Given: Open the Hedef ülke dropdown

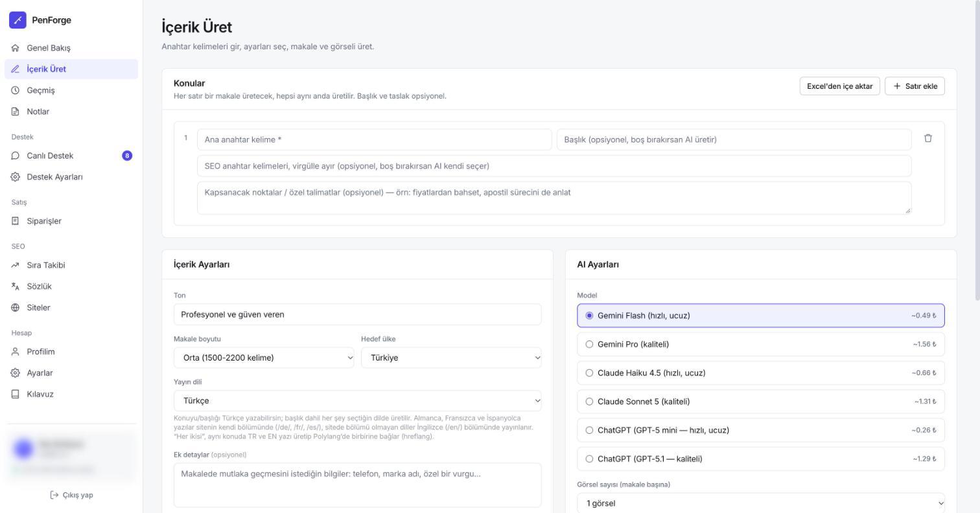Looking at the screenshot, I should point(451,358).
